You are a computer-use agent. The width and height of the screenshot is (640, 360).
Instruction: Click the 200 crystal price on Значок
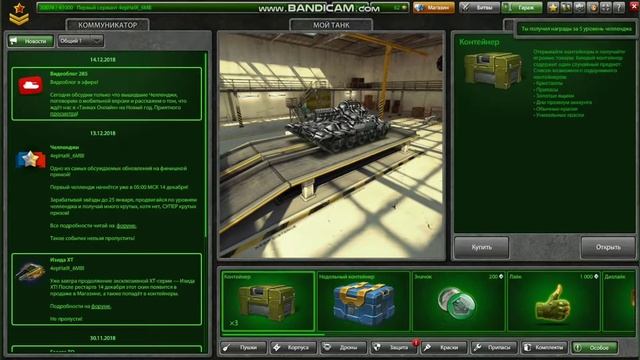pos(496,277)
